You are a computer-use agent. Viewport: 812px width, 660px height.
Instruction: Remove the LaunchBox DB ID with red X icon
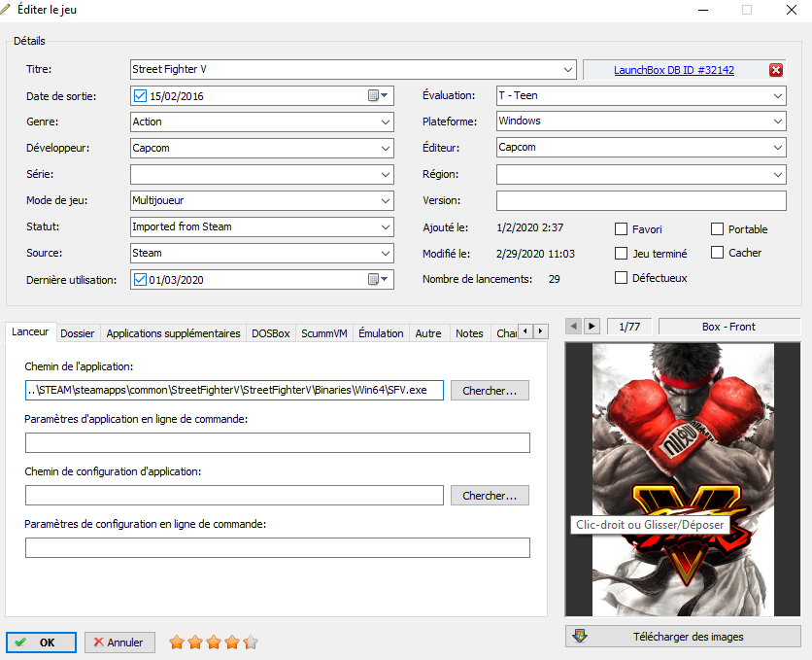point(775,70)
